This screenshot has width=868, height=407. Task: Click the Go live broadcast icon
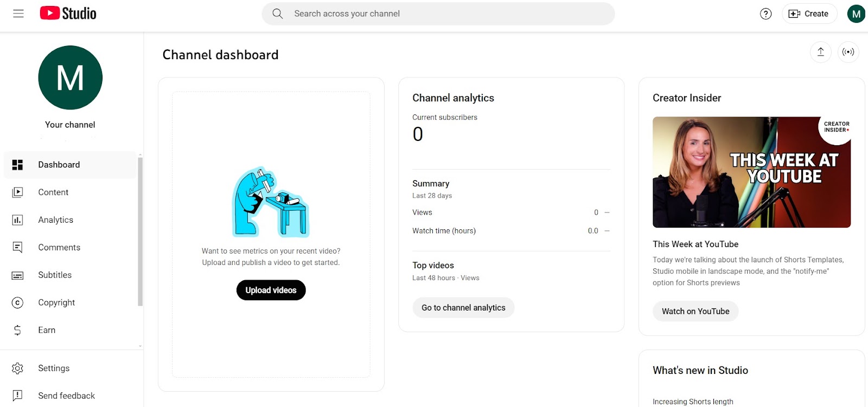coord(848,52)
